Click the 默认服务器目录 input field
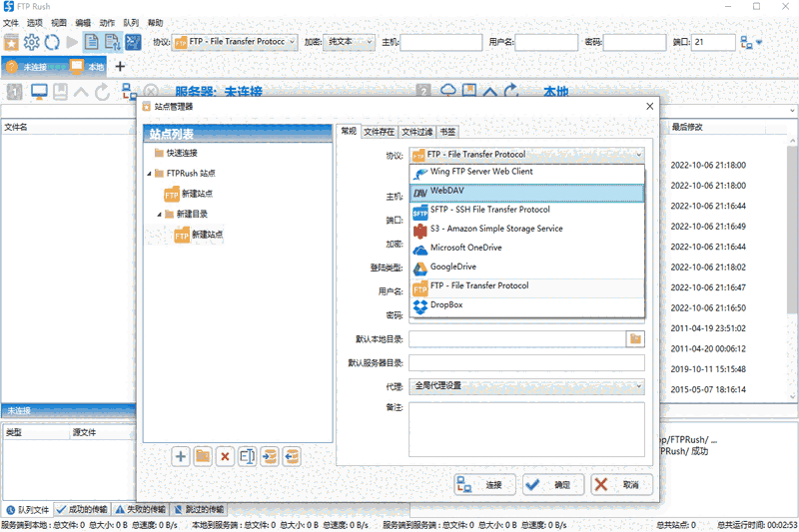 tap(527, 363)
